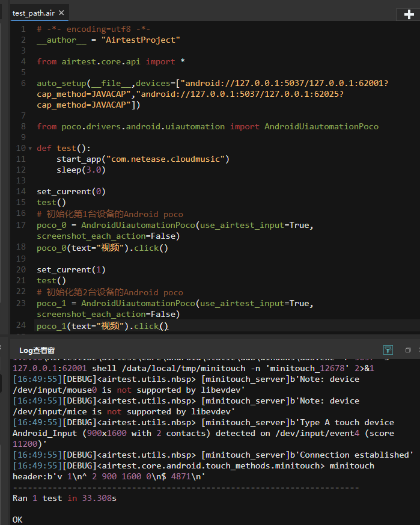
Task: Click 'poco_1 = AndroidUiautomationPoco' assignment
Action: point(116,303)
